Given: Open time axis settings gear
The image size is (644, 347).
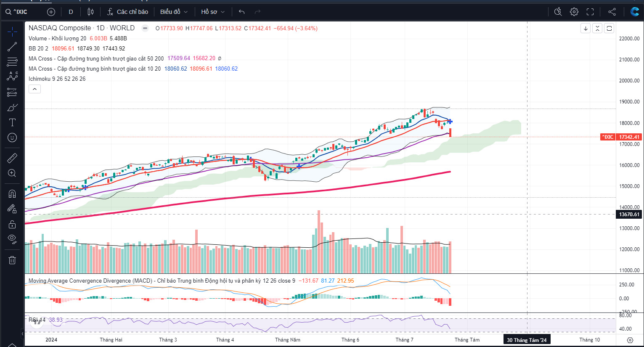Looking at the screenshot, I should click(x=630, y=340).
